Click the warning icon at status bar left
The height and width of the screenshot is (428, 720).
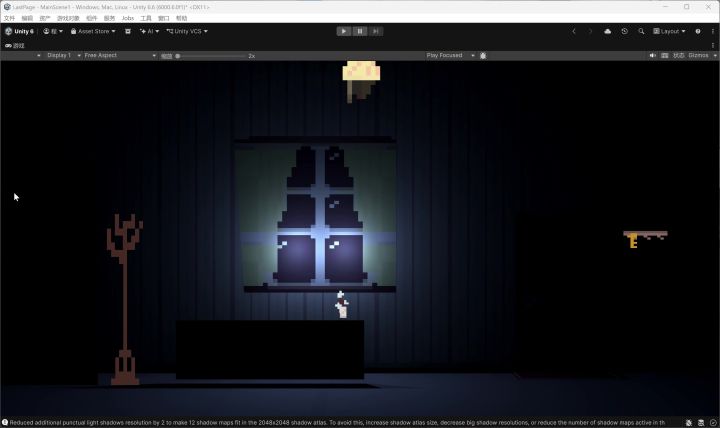pyautogui.click(x=5, y=422)
